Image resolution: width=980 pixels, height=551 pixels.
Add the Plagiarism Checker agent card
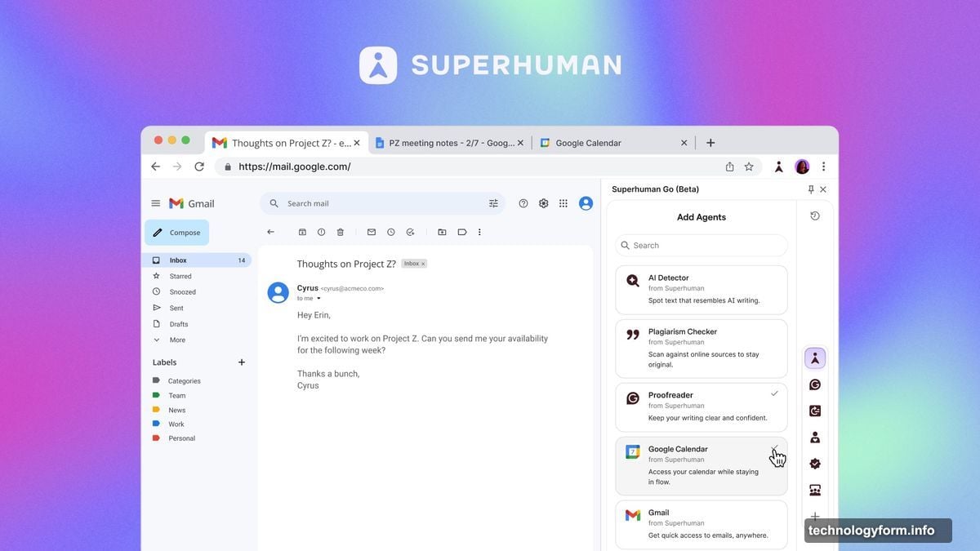point(702,349)
